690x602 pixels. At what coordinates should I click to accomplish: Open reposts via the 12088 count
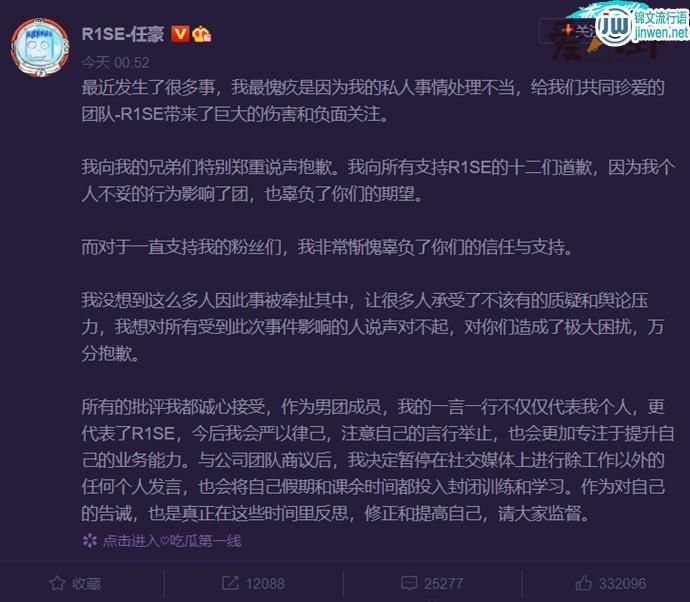265,584
